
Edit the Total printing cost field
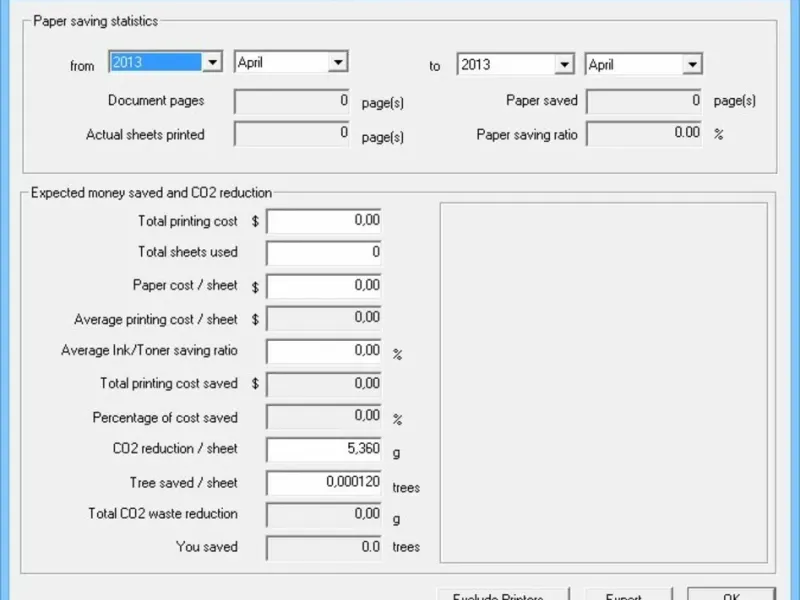point(323,221)
